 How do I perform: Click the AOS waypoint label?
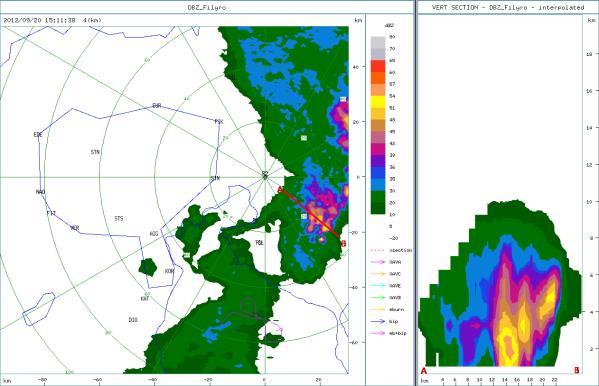point(154,234)
